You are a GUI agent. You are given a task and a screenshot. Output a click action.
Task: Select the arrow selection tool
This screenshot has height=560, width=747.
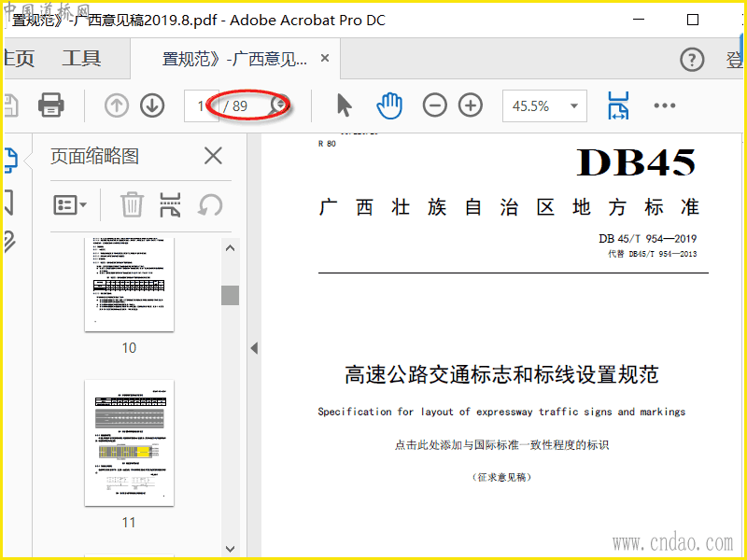344,105
